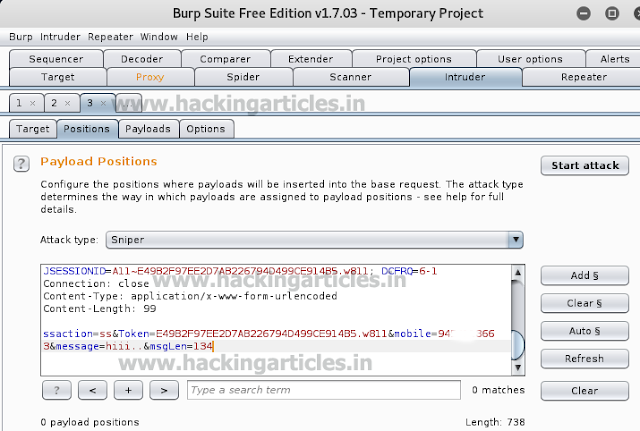Click the Content-Type header line

tap(190, 296)
